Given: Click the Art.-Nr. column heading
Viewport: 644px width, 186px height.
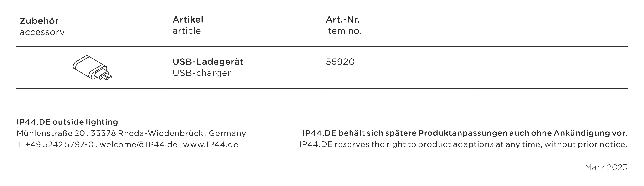Looking at the screenshot, I should (342, 20).
